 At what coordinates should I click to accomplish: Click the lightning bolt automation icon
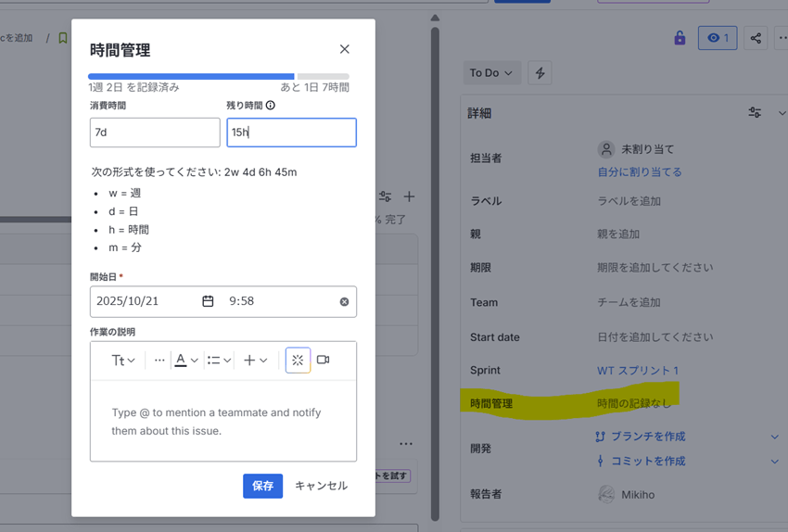point(540,73)
